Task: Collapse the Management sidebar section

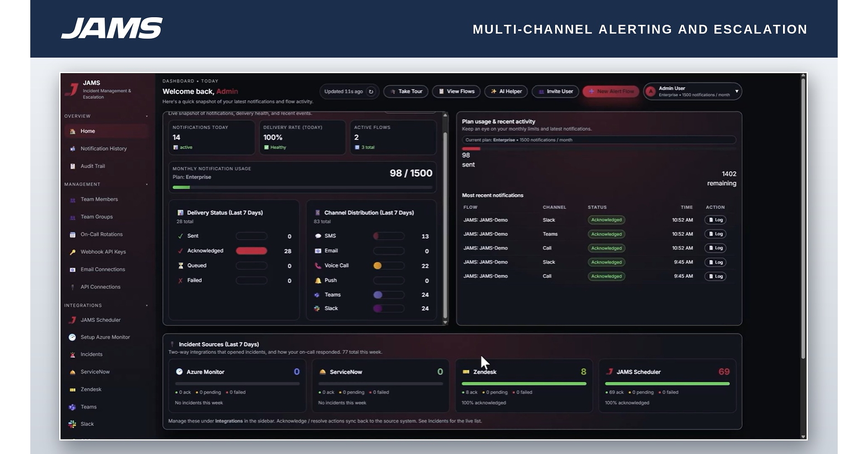Action: coord(147,184)
